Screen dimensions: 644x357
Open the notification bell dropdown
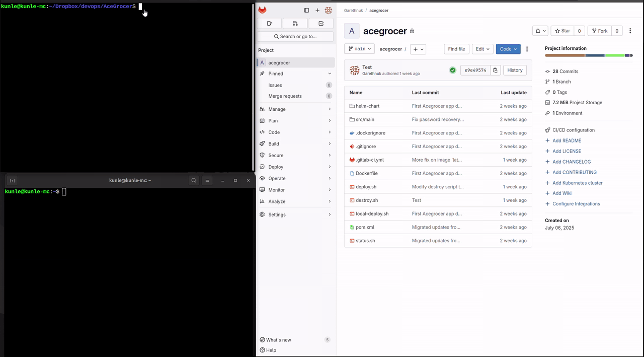tap(540, 31)
